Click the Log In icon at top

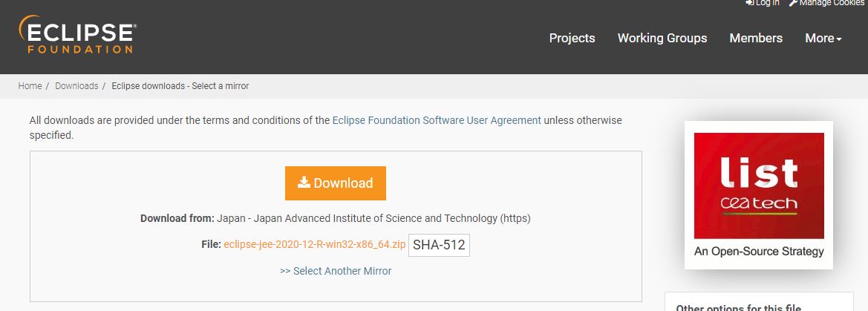coord(750,3)
